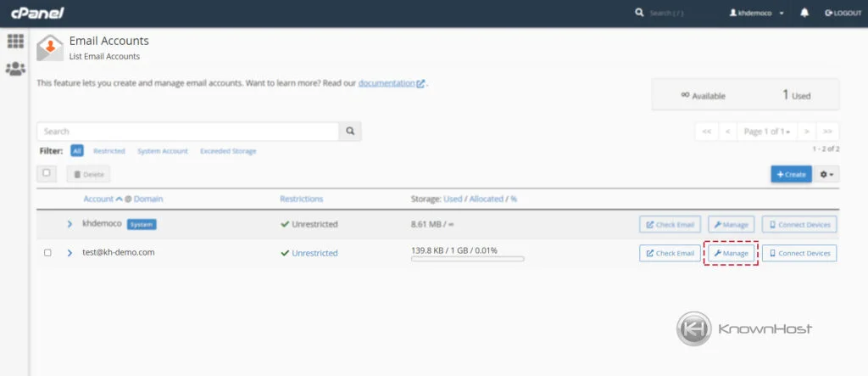The image size is (868, 376).
Task: Click the email accounts Search field
Action: (187, 132)
